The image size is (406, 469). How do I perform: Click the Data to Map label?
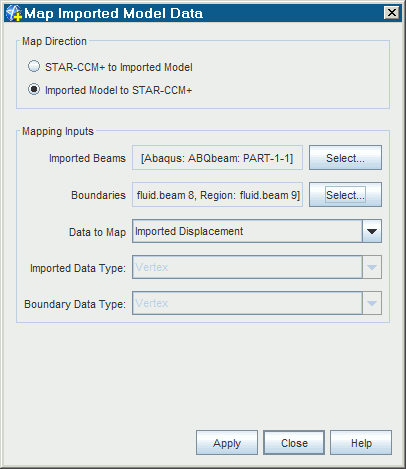click(x=97, y=232)
